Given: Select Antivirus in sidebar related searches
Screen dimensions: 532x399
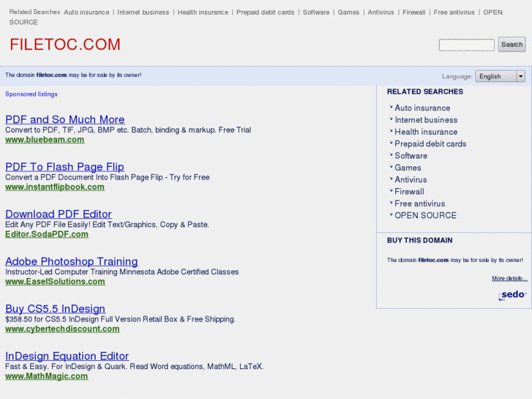Looking at the screenshot, I should click(411, 179).
